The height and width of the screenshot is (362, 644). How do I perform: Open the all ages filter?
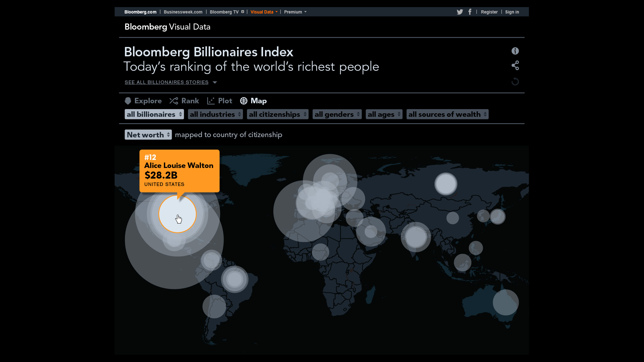pyautogui.click(x=384, y=115)
